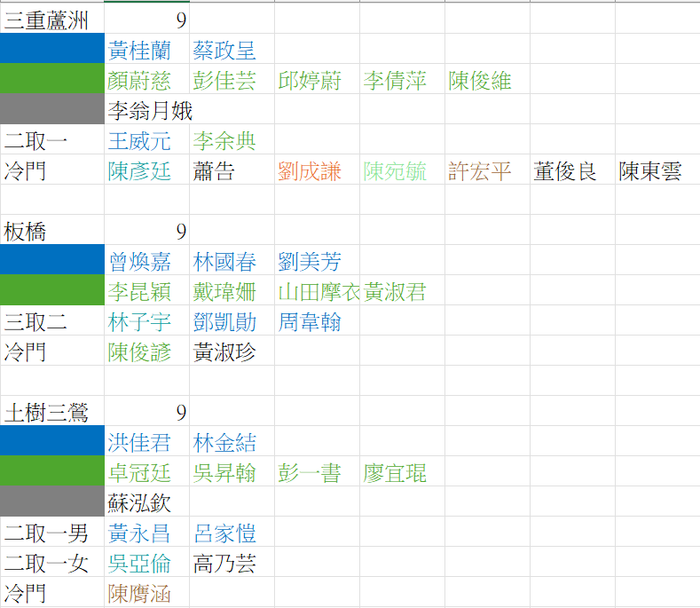This screenshot has height=608, width=700.
Task: Click the 9 next to 三重蘆洲
Action: (147, 18)
